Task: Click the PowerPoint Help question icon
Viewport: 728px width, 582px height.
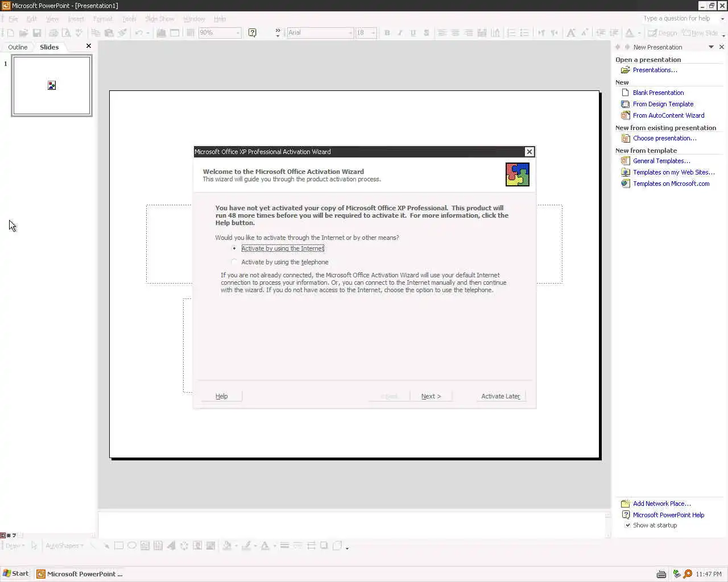Action: [253, 33]
